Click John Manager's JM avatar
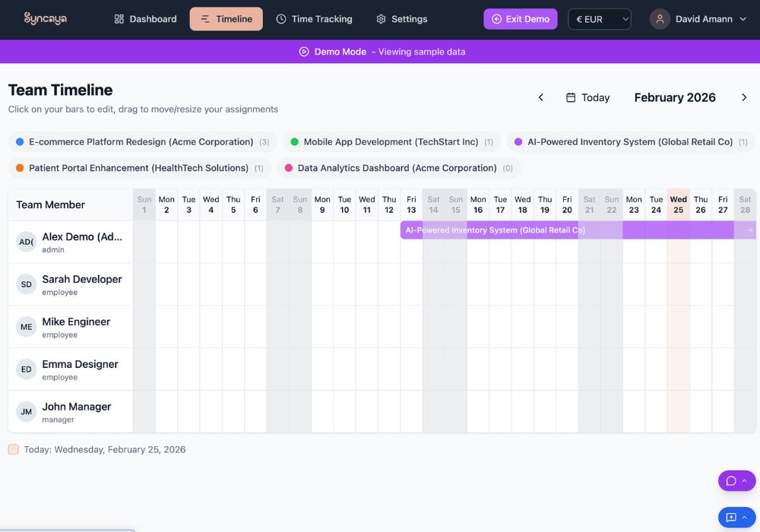This screenshot has width=760, height=532. pos(27,412)
